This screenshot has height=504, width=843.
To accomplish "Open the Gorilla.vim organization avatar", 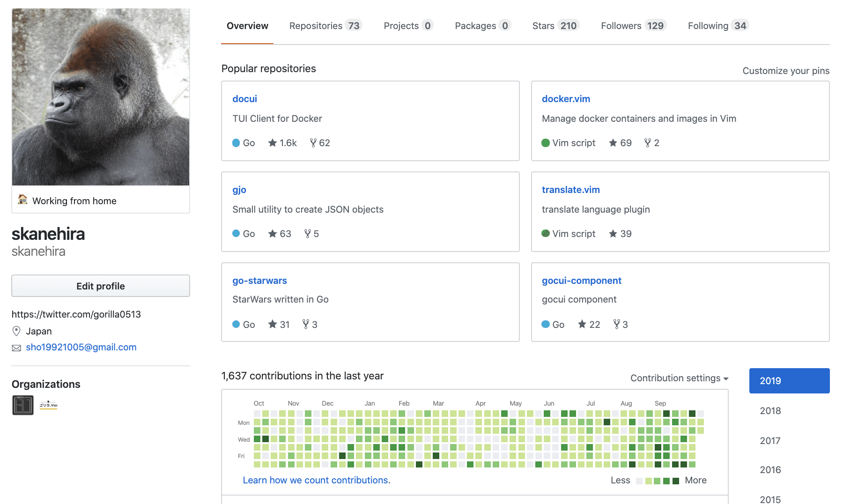I will click(48, 405).
